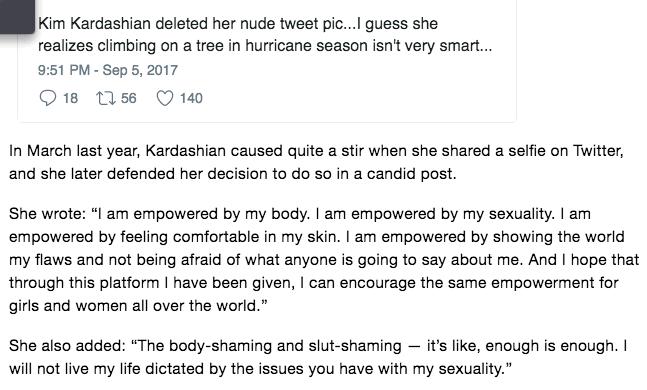
Task: Click the tweet text about hurricane season
Action: 265,35
